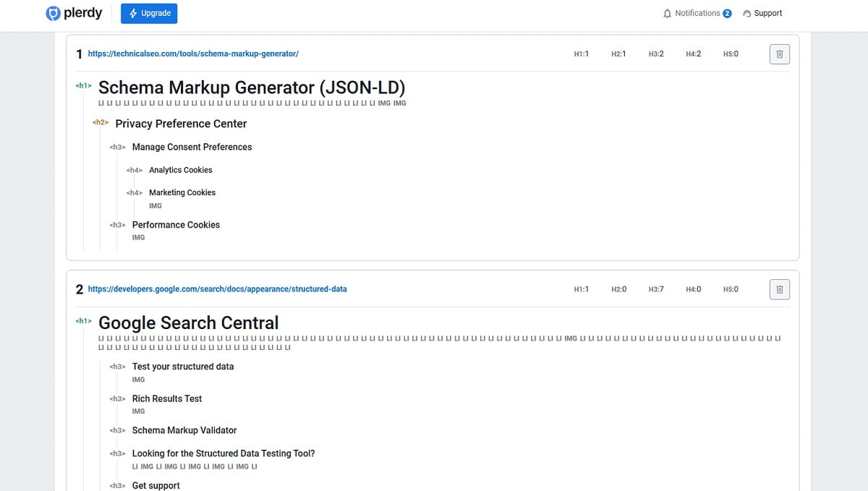Click the <h3> marker beside Performance Cookies

point(117,225)
